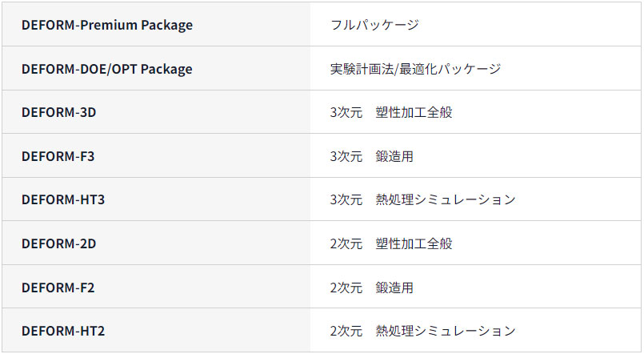The image size is (644, 354).
Task: Click 塑性加工全般 in the DEFORM-2D row
Action: 414,243
